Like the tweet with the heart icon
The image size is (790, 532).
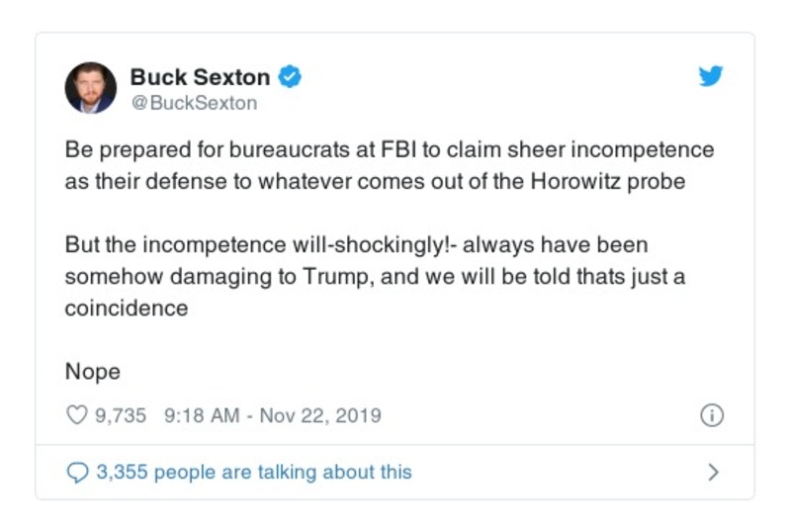click(76, 415)
